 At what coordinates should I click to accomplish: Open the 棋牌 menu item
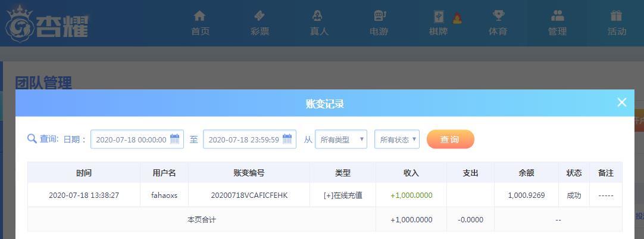point(438,32)
